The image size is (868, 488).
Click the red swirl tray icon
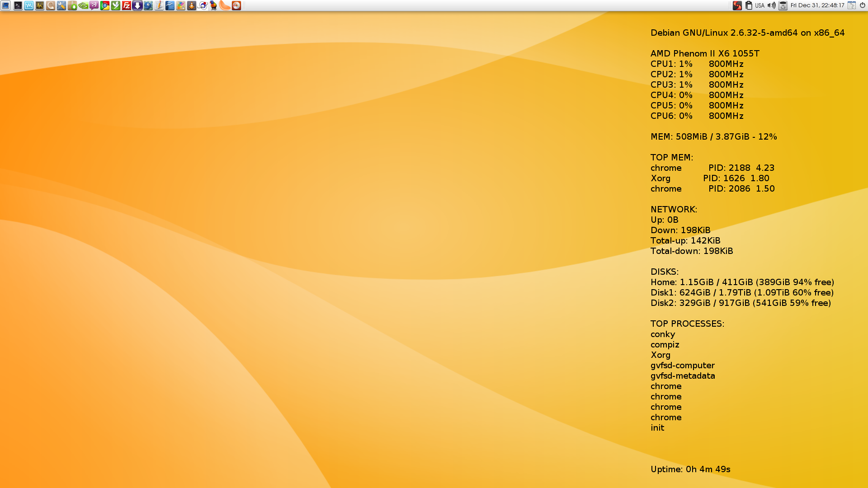tap(737, 5)
